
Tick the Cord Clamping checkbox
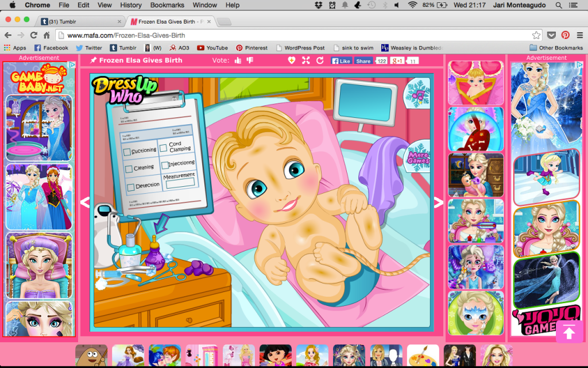(164, 148)
